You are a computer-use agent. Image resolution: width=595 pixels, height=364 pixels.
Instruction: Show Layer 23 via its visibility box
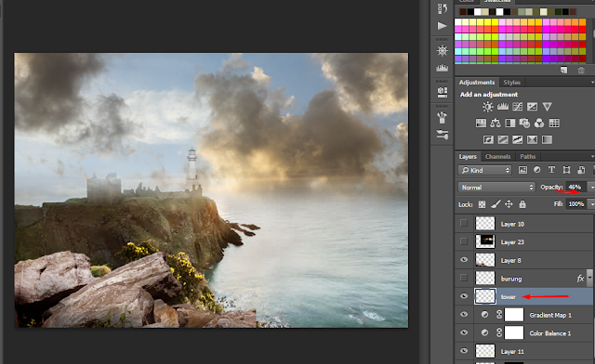coord(464,241)
